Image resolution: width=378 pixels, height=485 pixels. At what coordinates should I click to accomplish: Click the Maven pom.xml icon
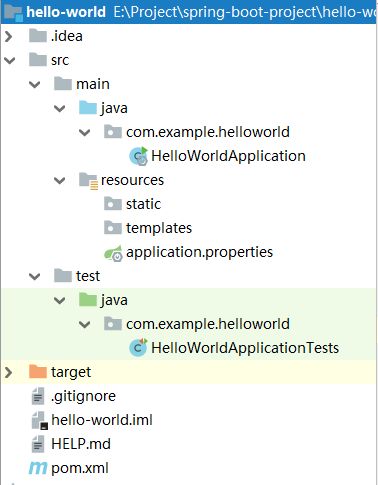38,468
